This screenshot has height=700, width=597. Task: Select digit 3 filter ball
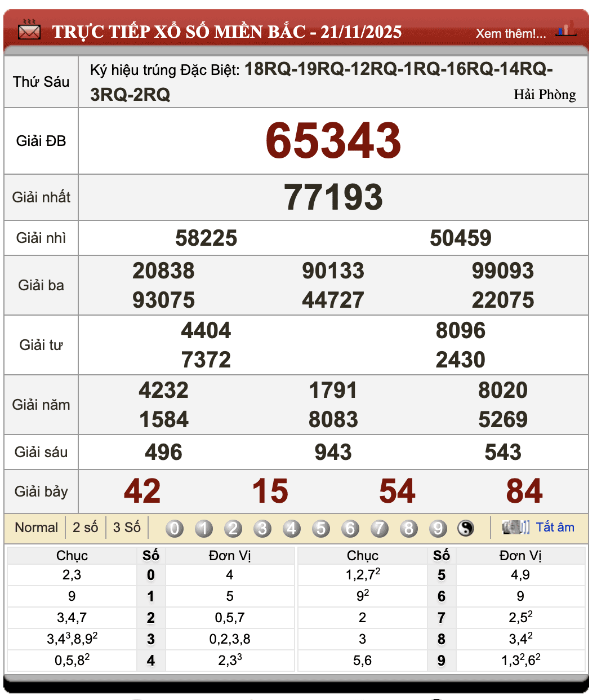[x=262, y=528]
